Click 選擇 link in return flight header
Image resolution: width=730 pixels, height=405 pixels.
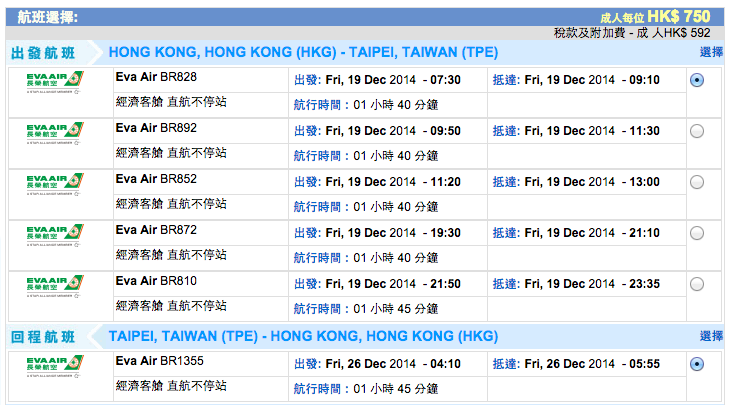(711, 336)
